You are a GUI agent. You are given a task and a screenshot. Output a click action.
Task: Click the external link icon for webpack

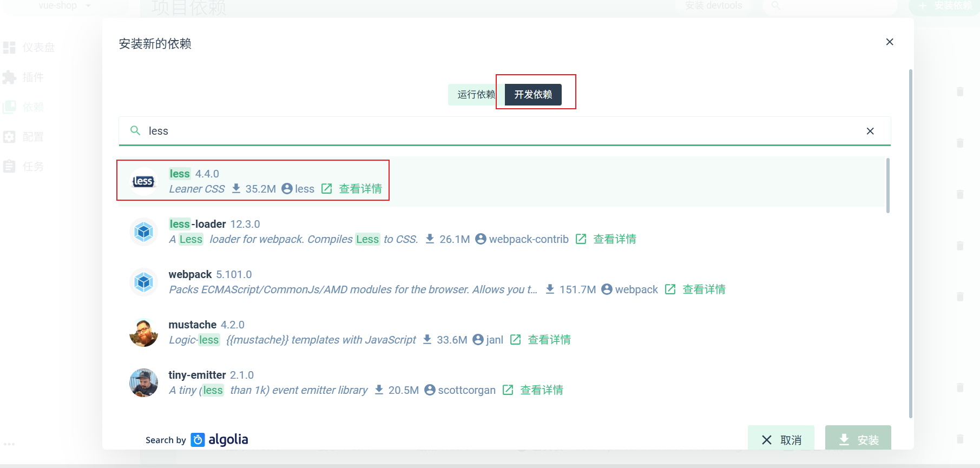(x=670, y=289)
